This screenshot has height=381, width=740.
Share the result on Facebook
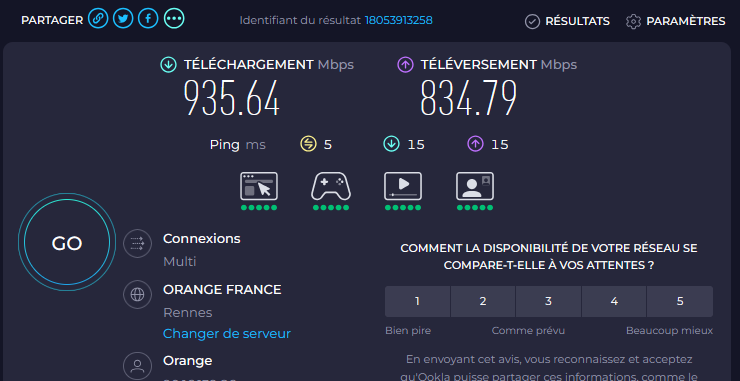click(148, 19)
